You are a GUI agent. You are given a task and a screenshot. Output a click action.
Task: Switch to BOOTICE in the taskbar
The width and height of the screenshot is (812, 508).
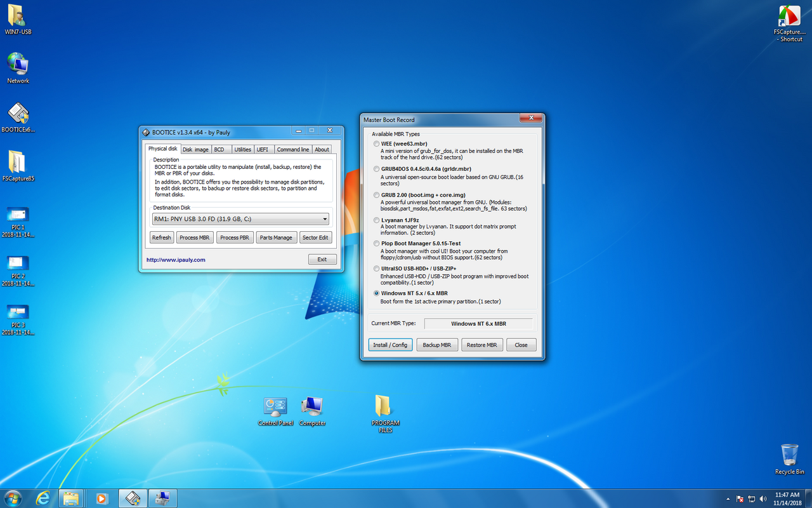[133, 498]
